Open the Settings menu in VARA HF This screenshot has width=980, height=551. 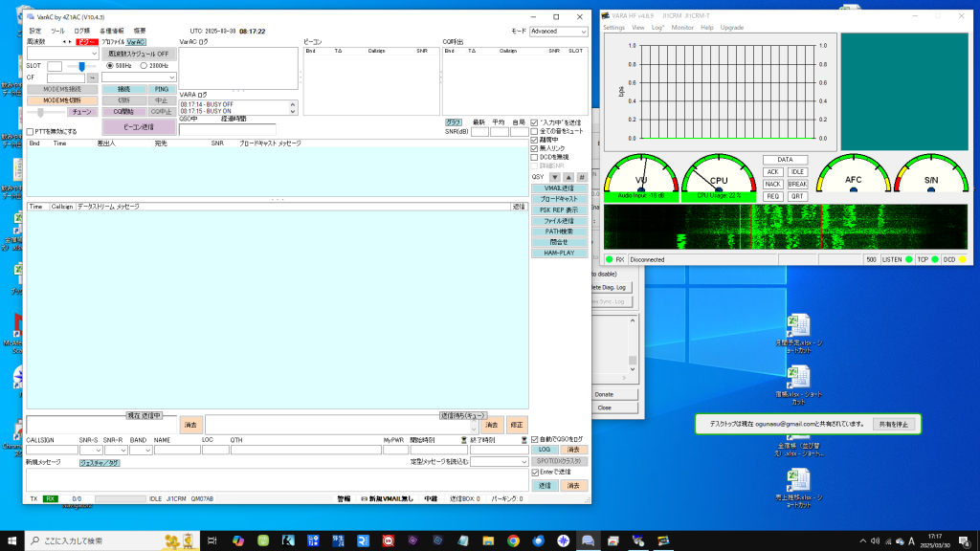(x=613, y=28)
